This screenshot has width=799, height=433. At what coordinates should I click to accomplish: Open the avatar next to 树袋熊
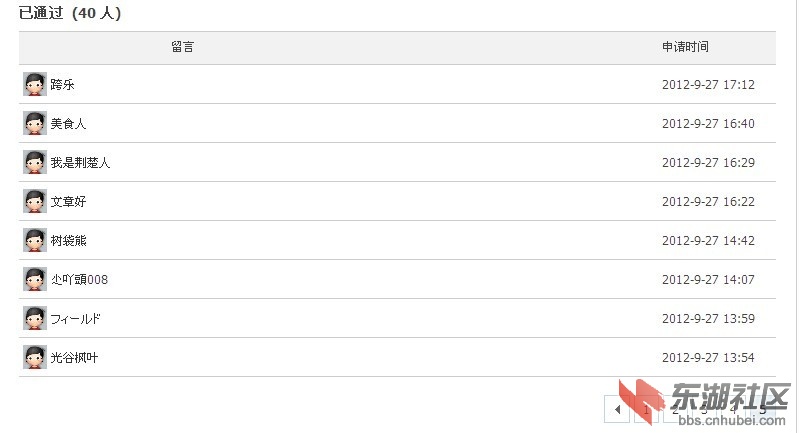pos(35,240)
